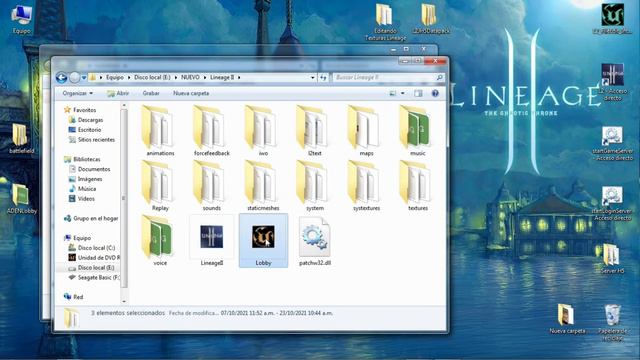640x360 pixels.
Task: Expand the arrow after Lineage II breadcrumb
Action: [x=239, y=77]
